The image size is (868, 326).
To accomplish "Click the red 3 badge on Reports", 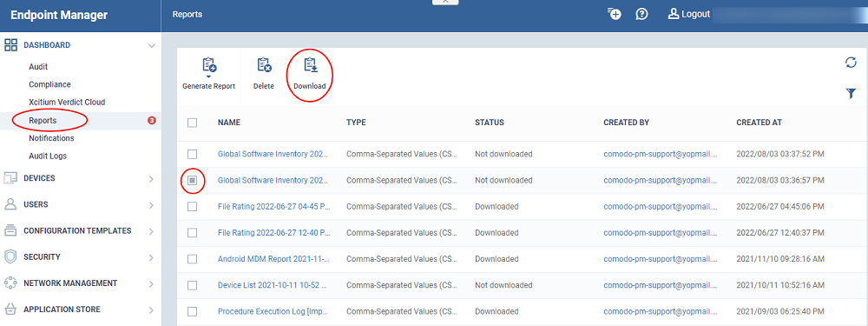I will click(x=152, y=120).
